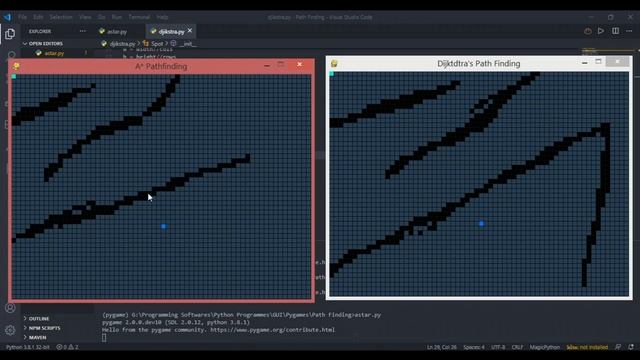640x360 pixels.
Task: Click the cyan start cell in Dijkstra grid
Action: (x=331, y=73)
